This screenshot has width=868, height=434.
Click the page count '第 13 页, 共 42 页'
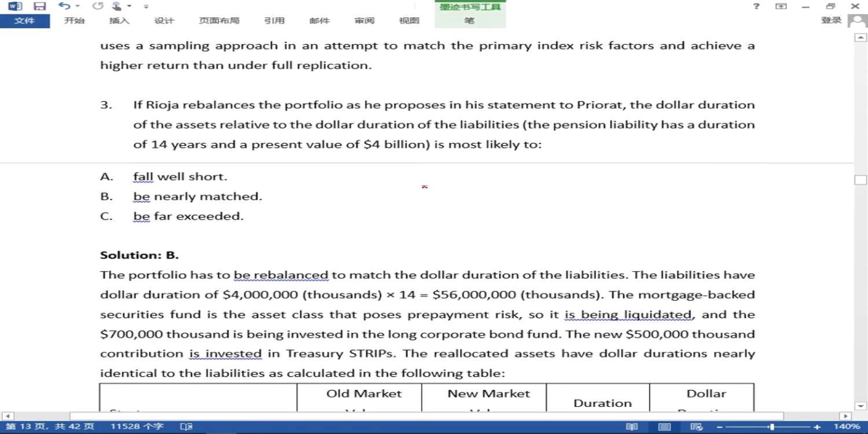pyautogui.click(x=49, y=427)
